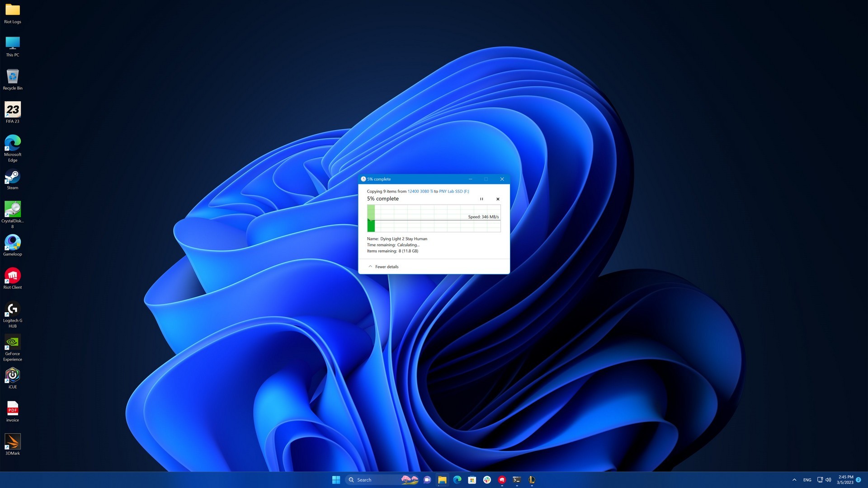The image size is (868, 488).
Task: Select the This PC desktop icon
Action: (x=13, y=47)
